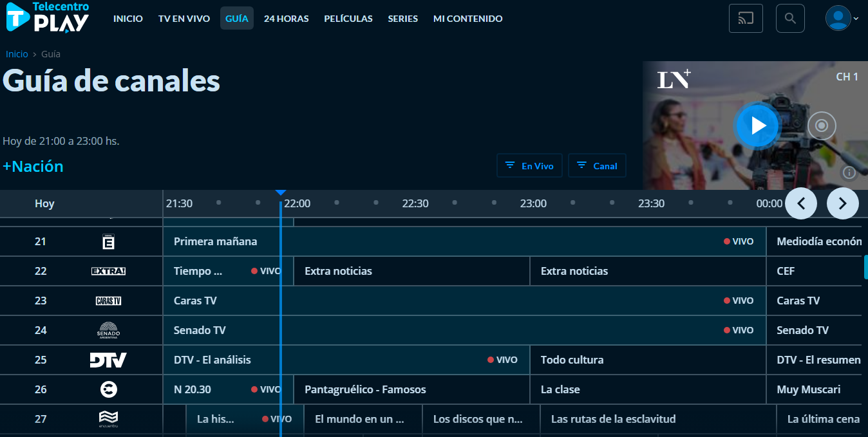
Task: Open La his... live program
Action: [245, 420]
